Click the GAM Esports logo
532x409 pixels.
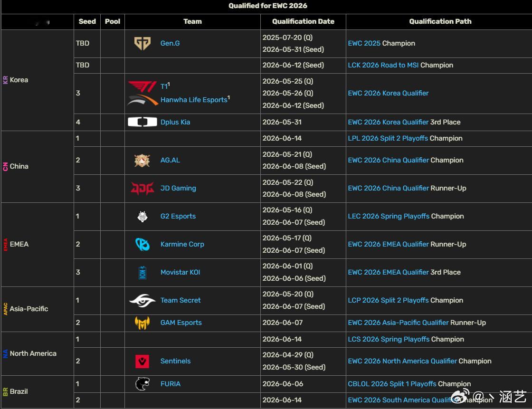[142, 323]
